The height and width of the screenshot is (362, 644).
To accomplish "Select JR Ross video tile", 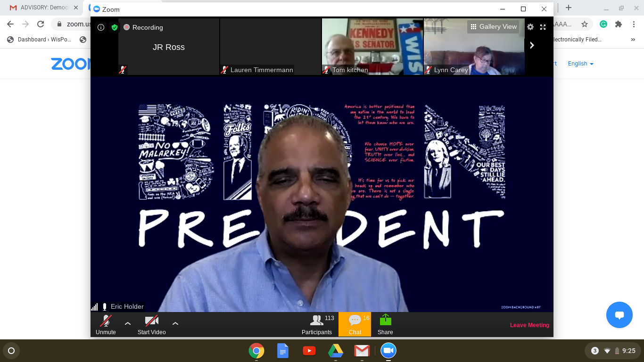I will 169,47.
